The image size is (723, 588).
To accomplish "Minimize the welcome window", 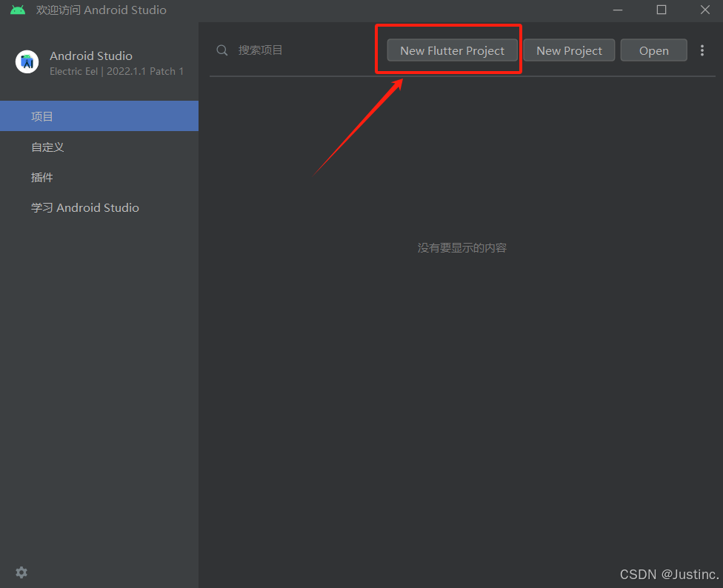I will pyautogui.click(x=618, y=10).
